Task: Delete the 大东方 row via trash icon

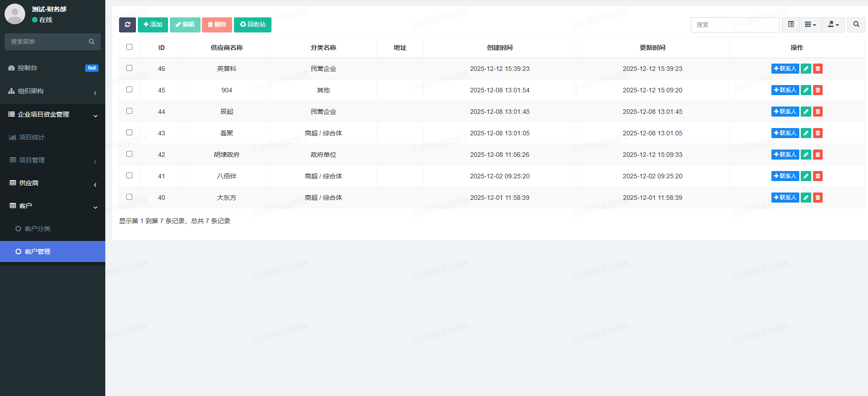Action: coord(818,198)
